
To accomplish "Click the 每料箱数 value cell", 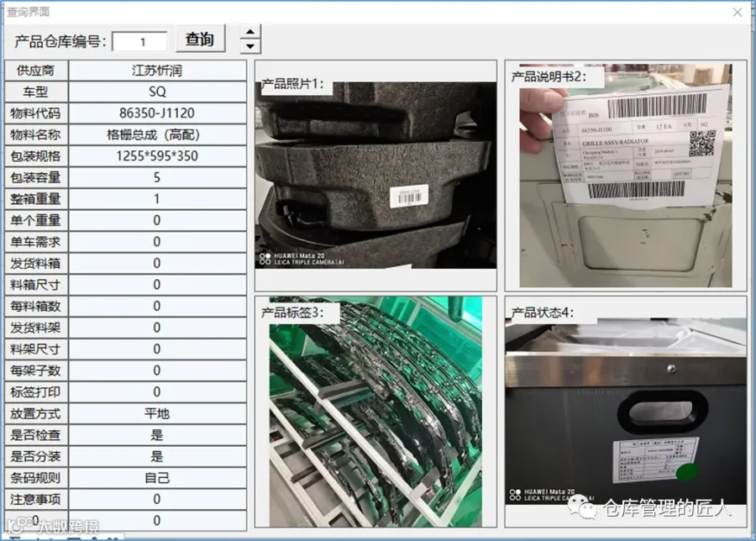I will [x=157, y=306].
